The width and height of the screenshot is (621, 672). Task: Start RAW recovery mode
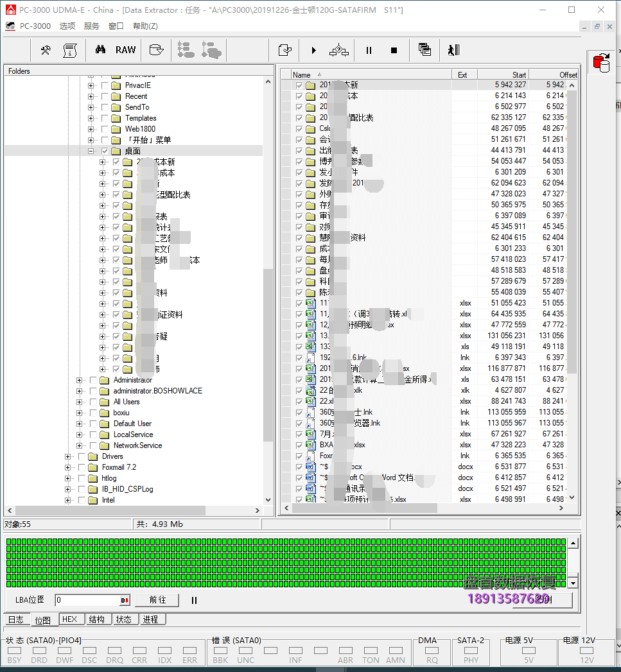pyautogui.click(x=126, y=50)
